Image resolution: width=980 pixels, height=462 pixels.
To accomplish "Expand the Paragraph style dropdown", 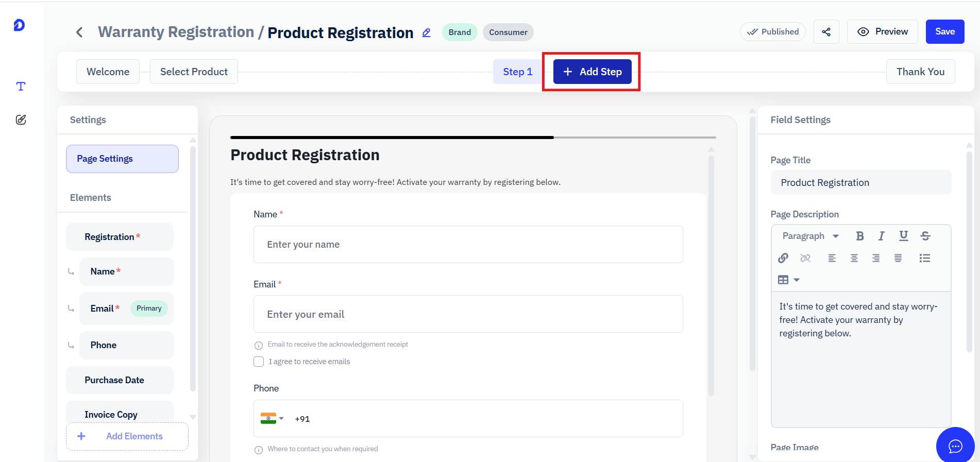I will pos(810,236).
